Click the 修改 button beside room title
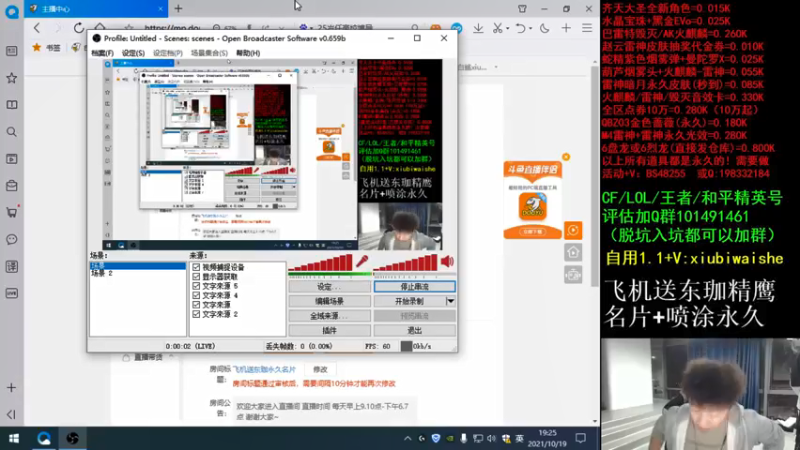 pyautogui.click(x=320, y=369)
